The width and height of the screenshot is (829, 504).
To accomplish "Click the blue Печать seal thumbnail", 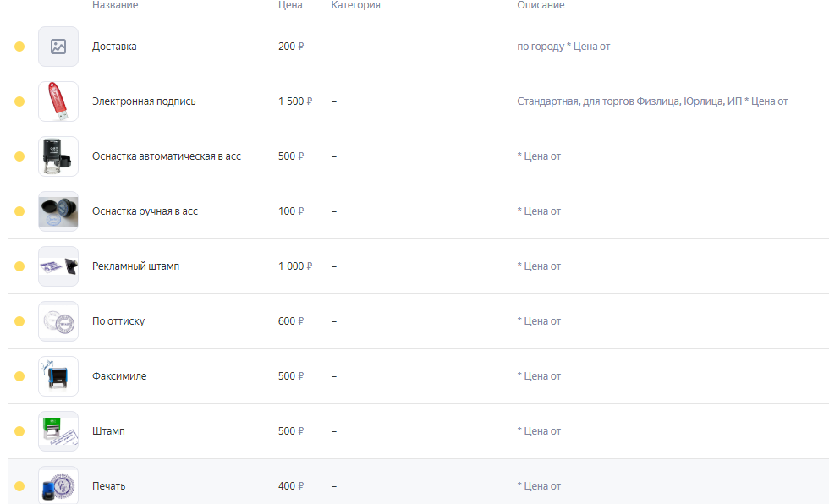I will (58, 485).
